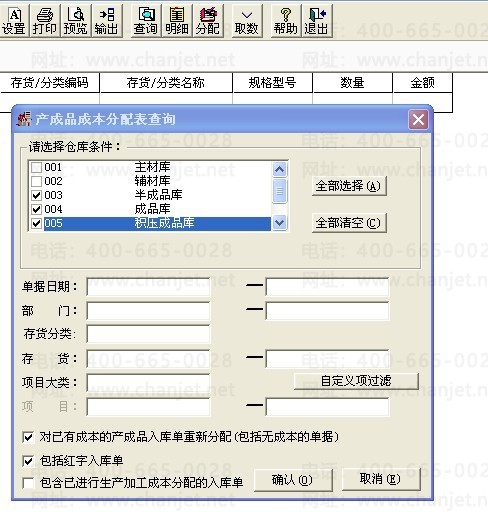This screenshot has width=488, height=512.
Task: Click the 单据日期 end date field
Action: 327,286
